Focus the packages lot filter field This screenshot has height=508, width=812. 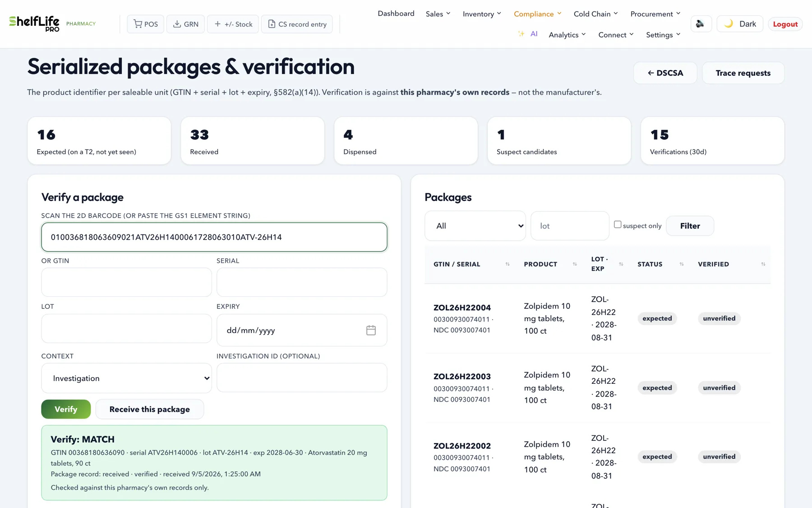pyautogui.click(x=570, y=226)
